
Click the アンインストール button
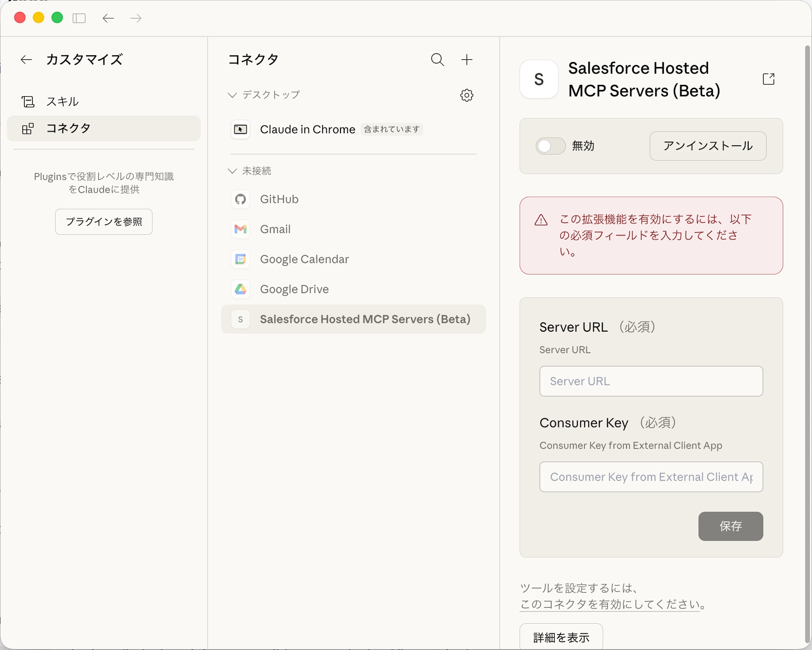click(708, 146)
